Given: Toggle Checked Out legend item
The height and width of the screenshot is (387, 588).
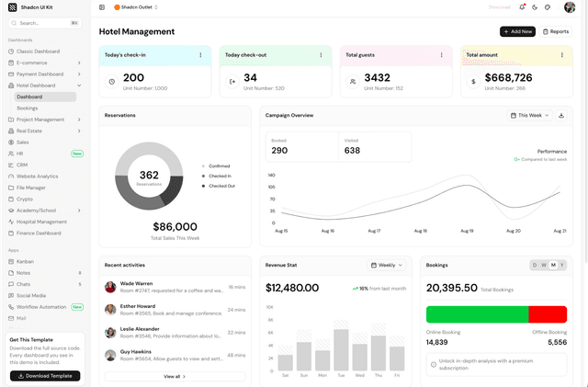Looking at the screenshot, I should pyautogui.click(x=219, y=186).
